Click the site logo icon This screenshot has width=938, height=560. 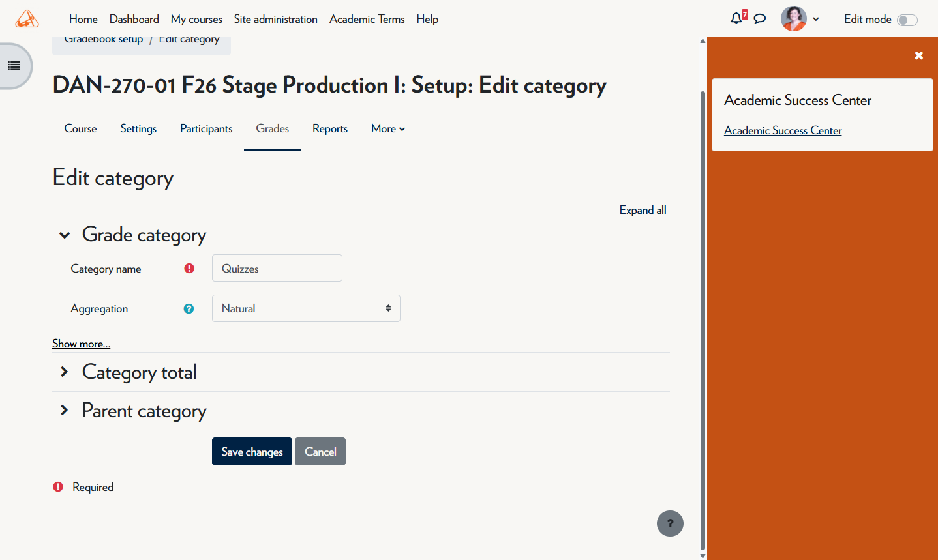click(27, 19)
